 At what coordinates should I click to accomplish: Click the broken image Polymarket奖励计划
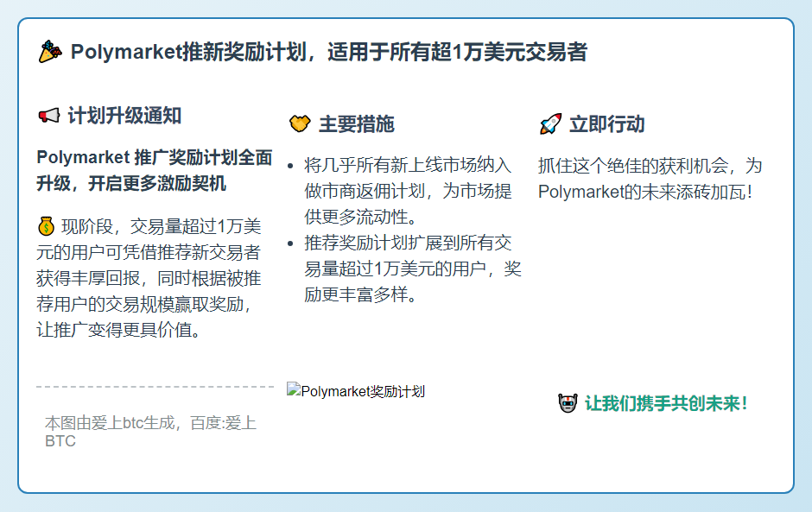pos(356,391)
